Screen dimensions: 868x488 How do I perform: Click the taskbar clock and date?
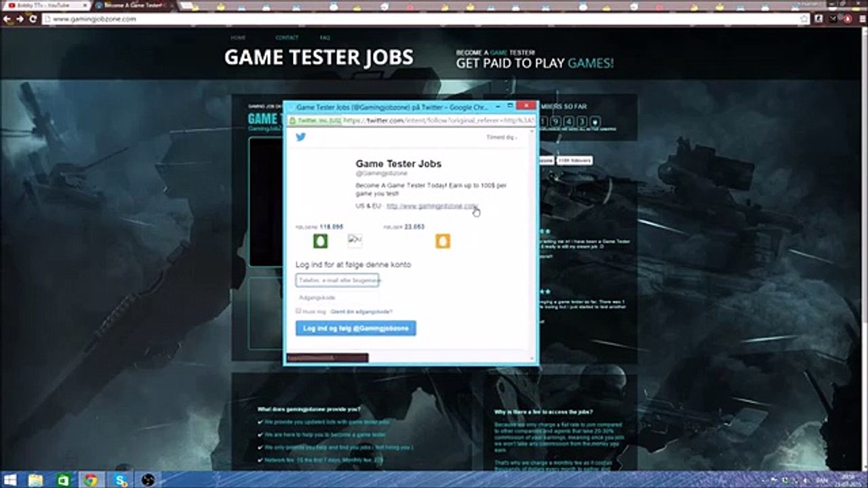tap(848, 481)
